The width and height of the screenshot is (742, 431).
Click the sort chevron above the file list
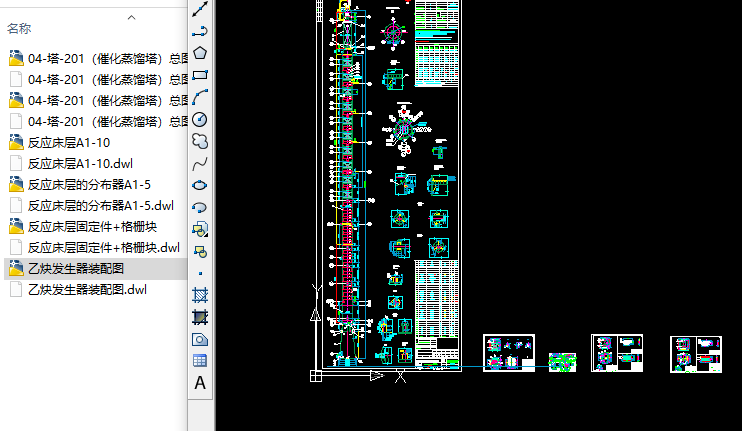point(132,18)
